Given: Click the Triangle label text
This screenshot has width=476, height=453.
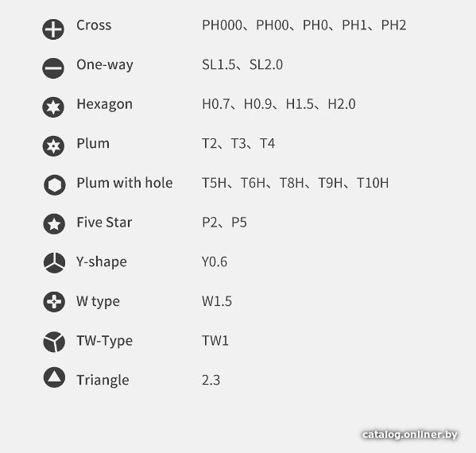Looking at the screenshot, I should [103, 380].
